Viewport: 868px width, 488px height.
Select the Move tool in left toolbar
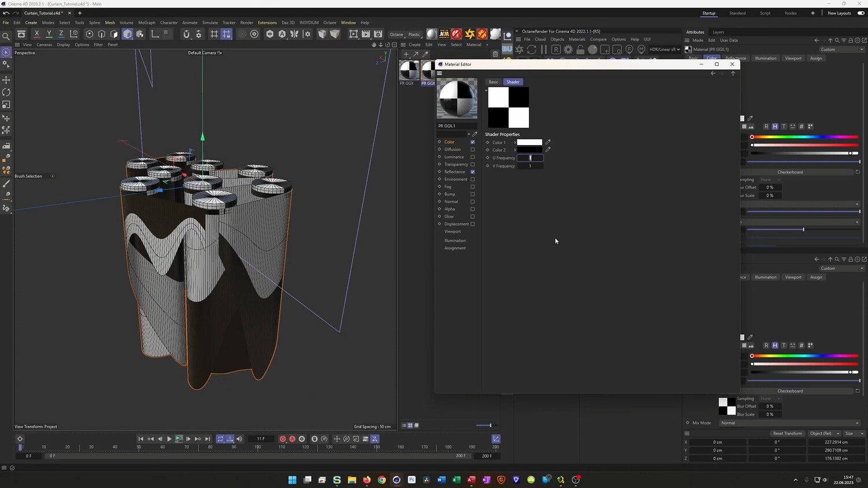tap(6, 80)
